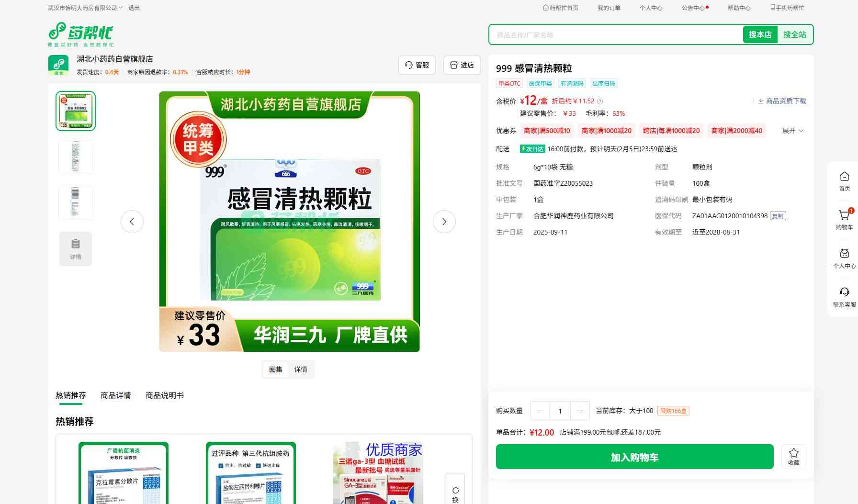Switch to the 商品详情 tab
Viewport: 858px width, 504px height.
pyautogui.click(x=116, y=395)
